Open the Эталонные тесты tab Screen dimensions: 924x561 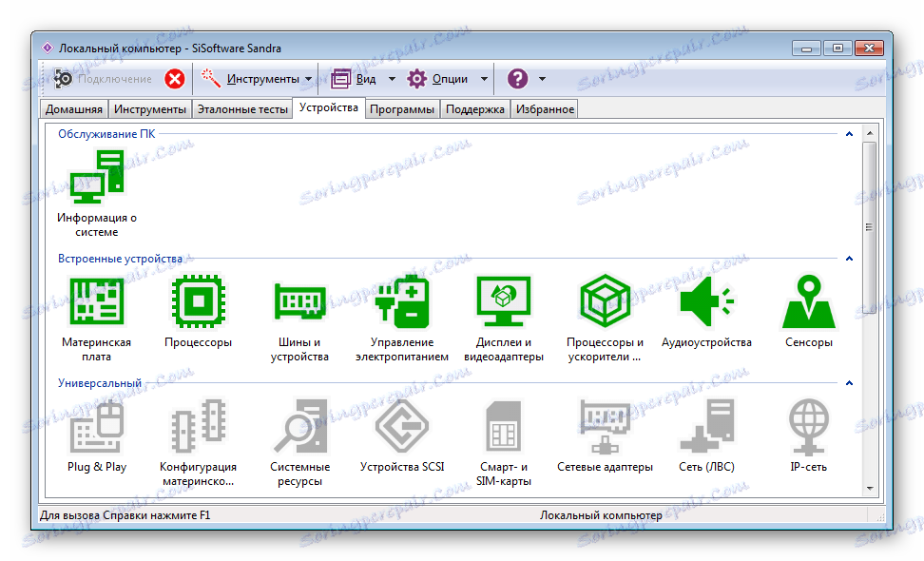point(241,108)
